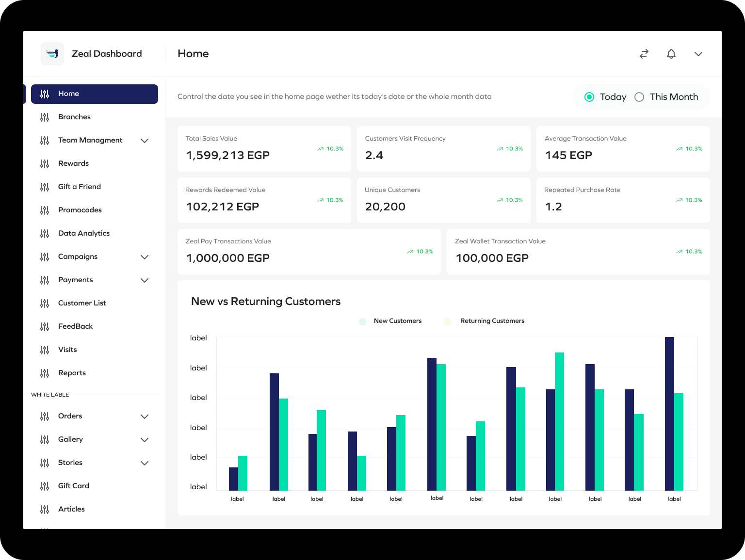Open notifications bell icon
This screenshot has height=560, width=745.
(671, 54)
